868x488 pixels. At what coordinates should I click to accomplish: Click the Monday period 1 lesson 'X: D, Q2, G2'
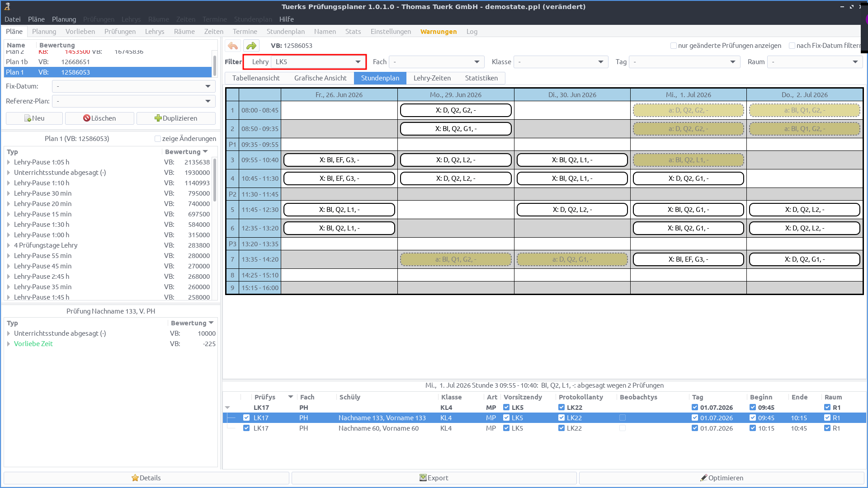[x=456, y=110]
